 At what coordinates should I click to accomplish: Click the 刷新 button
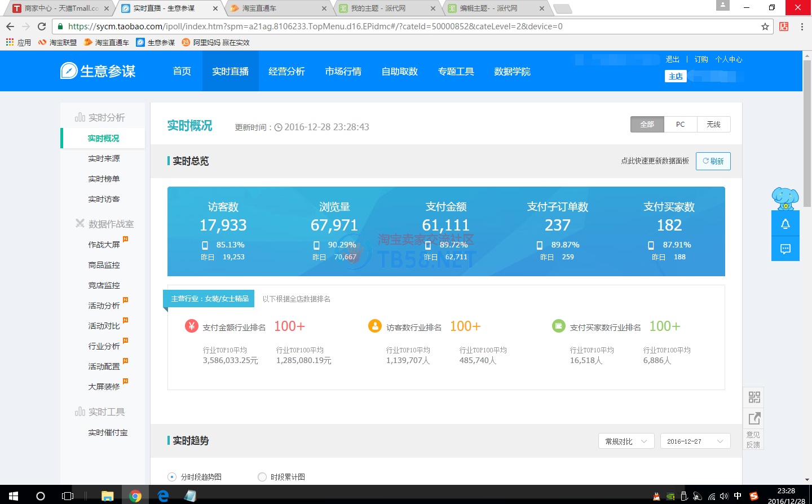coord(713,161)
